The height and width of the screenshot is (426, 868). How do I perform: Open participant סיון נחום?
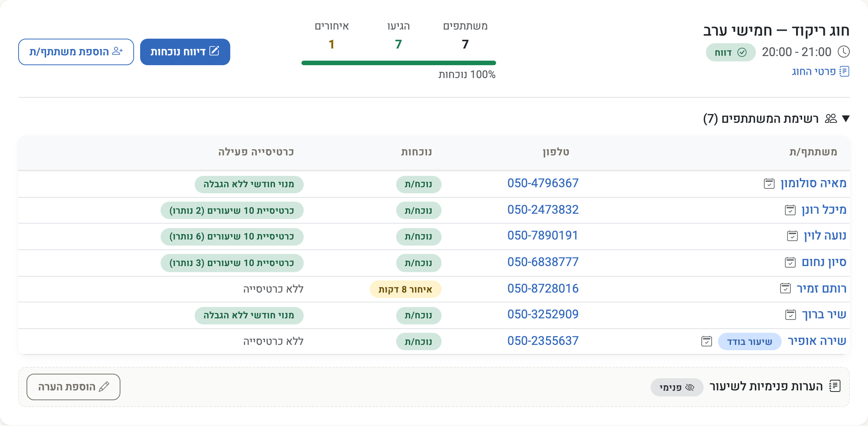click(824, 262)
